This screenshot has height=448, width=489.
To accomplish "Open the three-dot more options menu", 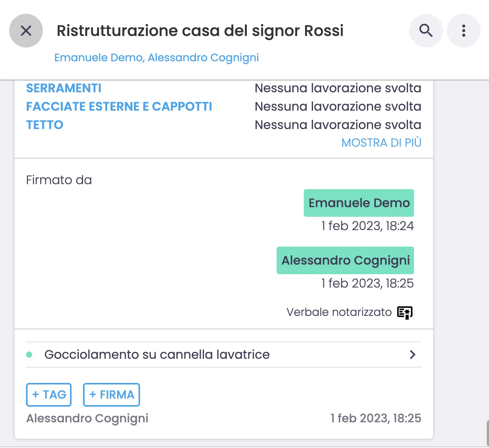I will pyautogui.click(x=463, y=31).
